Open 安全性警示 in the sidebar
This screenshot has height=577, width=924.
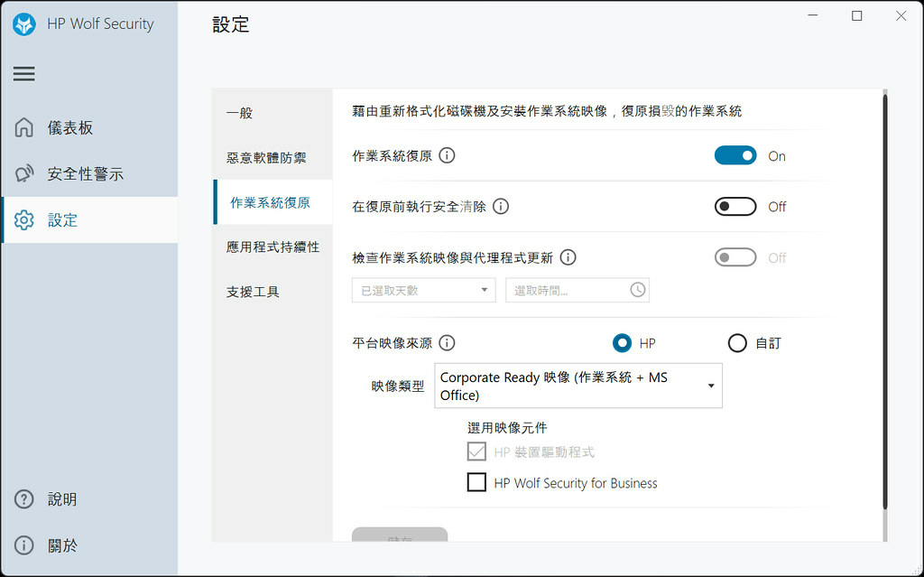tap(89, 173)
